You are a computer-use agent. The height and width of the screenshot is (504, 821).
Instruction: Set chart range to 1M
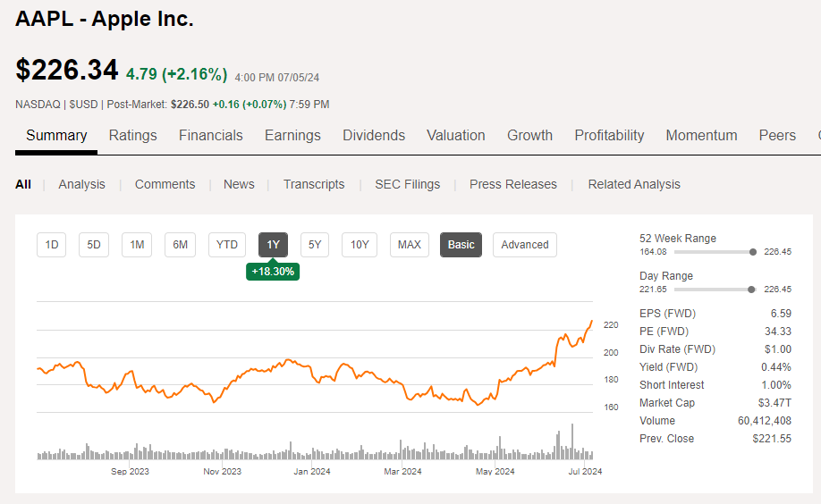[137, 245]
